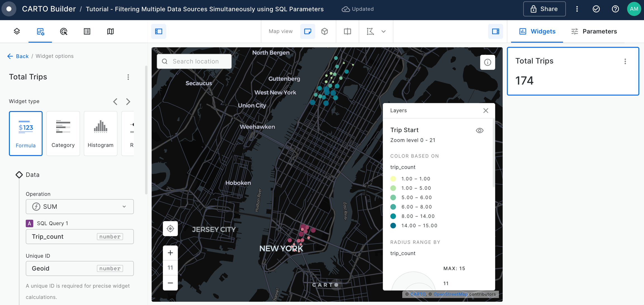Open the map info button
644x305 pixels.
click(487, 62)
